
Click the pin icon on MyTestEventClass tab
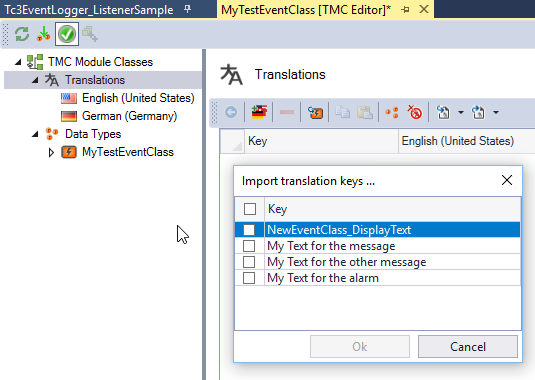[x=405, y=10]
